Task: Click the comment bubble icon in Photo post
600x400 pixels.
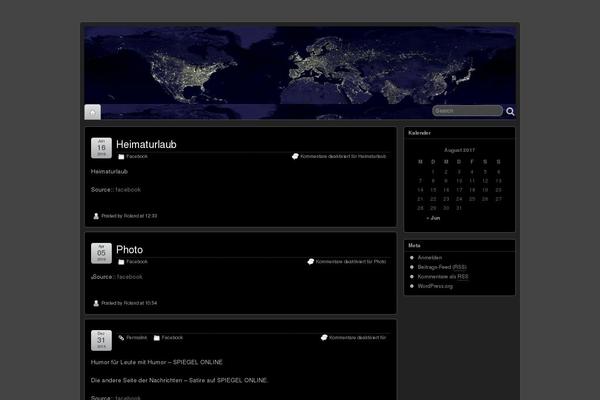Action: tap(311, 261)
